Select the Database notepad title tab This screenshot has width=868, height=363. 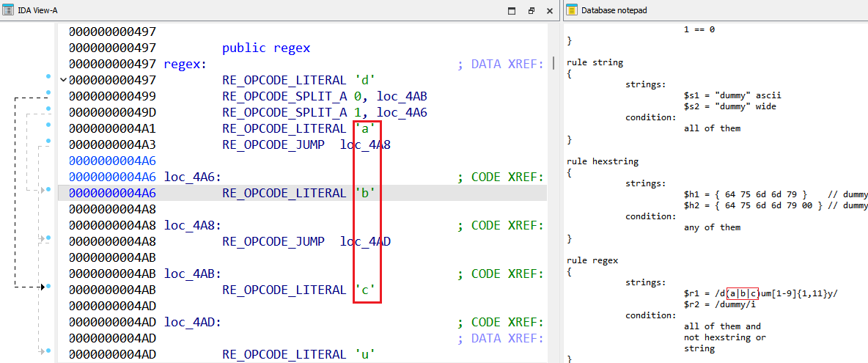coord(614,10)
